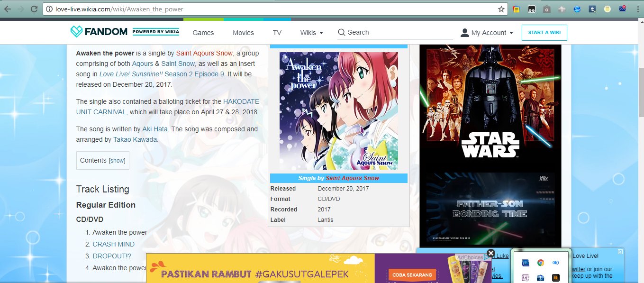
Task: Open Love Live! Sunshine!! Season 2 Episode 9 link
Action: coord(162,74)
